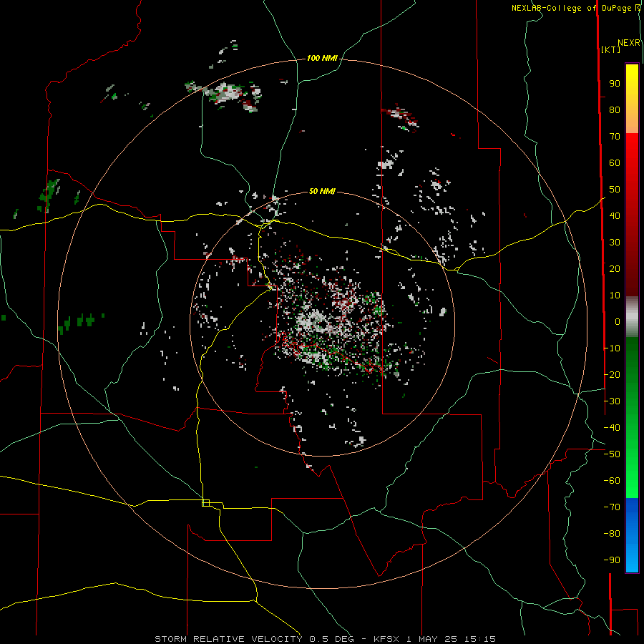Click the 90 value on the velocity scale
The width and height of the screenshot is (644, 644).
coord(615,84)
